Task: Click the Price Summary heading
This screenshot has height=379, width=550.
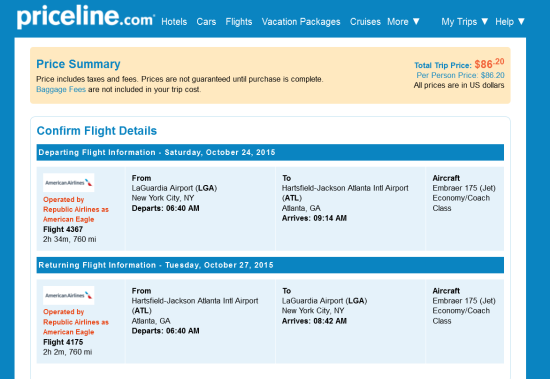Action: 78,64
